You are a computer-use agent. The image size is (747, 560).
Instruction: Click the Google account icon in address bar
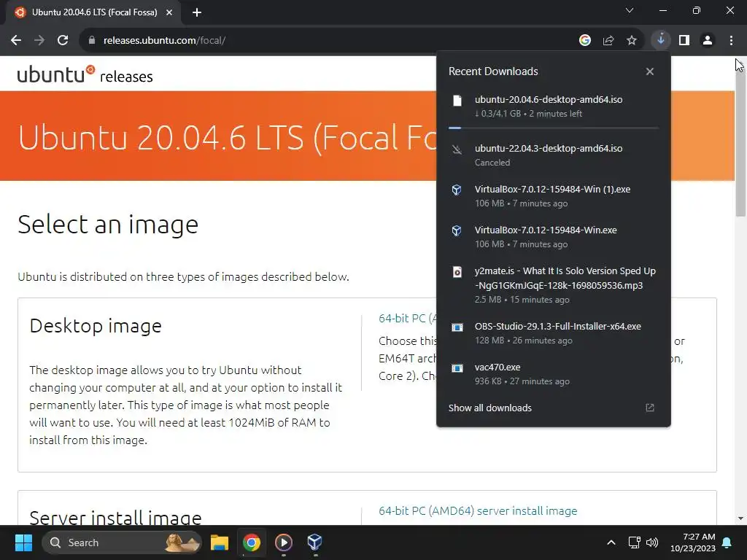[585, 41]
